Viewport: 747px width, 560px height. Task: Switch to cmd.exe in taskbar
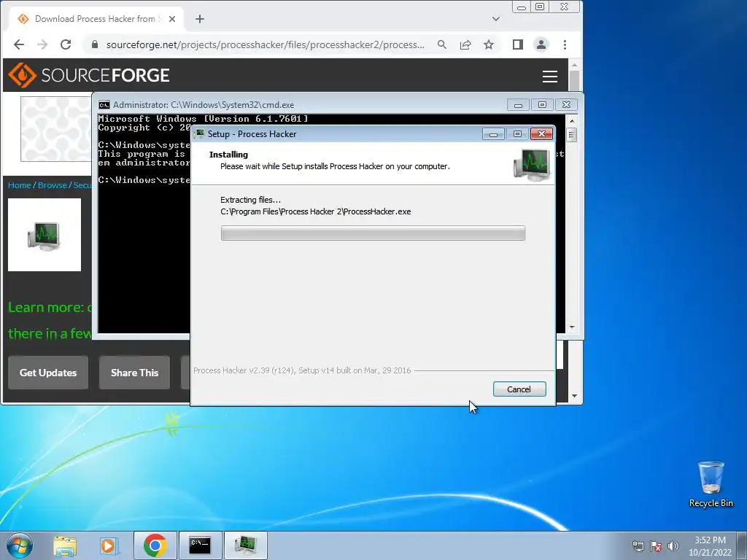coord(200,545)
